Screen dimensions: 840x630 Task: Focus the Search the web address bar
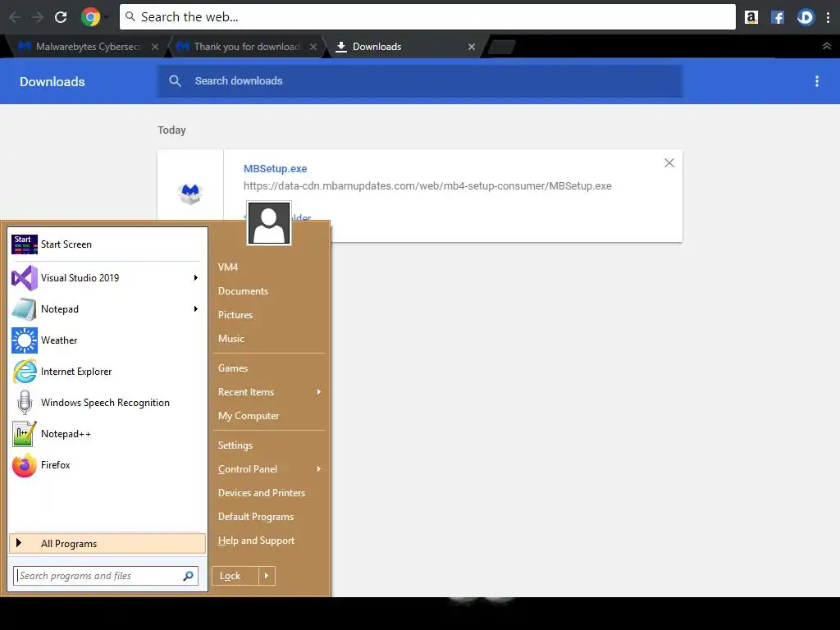coord(427,17)
